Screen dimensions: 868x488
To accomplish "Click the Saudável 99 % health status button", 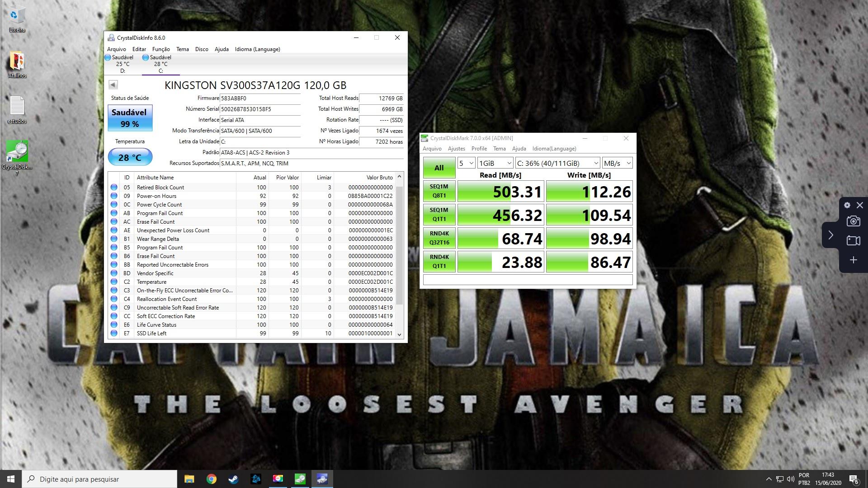I will pyautogui.click(x=130, y=118).
